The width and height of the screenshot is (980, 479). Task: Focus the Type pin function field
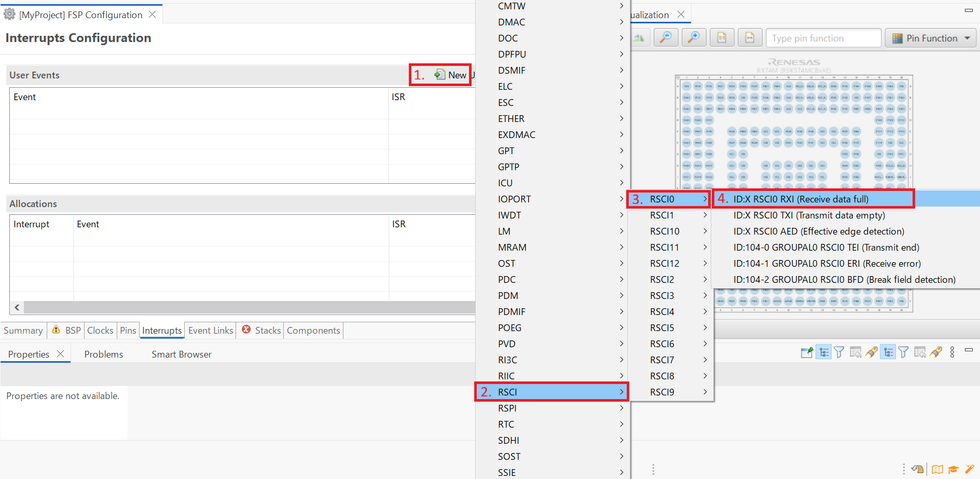[x=823, y=38]
